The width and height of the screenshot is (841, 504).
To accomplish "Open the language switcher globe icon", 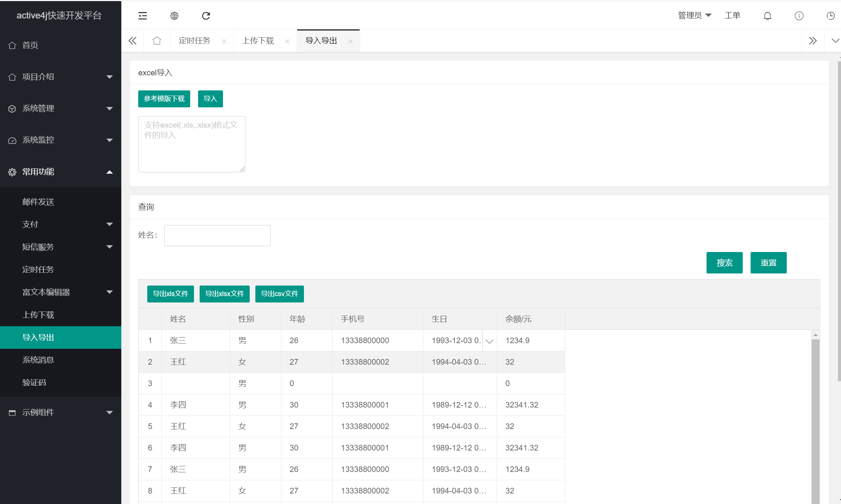I will click(x=174, y=15).
